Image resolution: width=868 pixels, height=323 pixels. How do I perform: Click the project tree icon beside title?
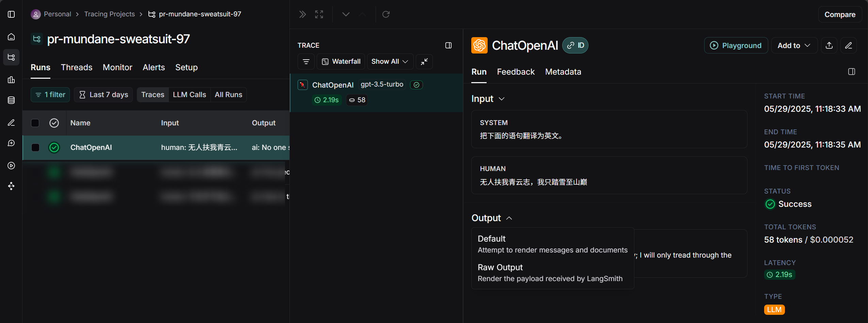36,39
